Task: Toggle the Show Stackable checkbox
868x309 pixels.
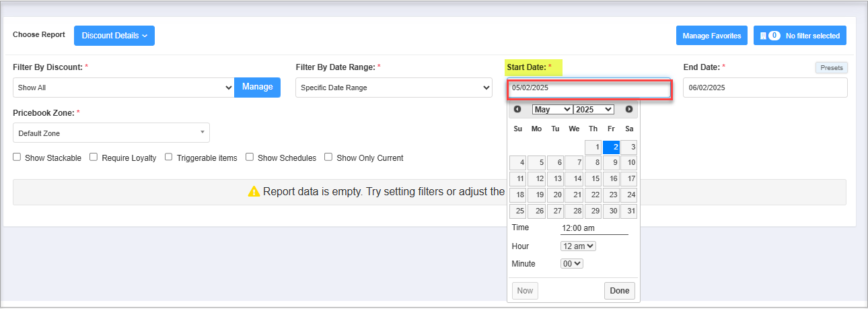Action: 17,157
